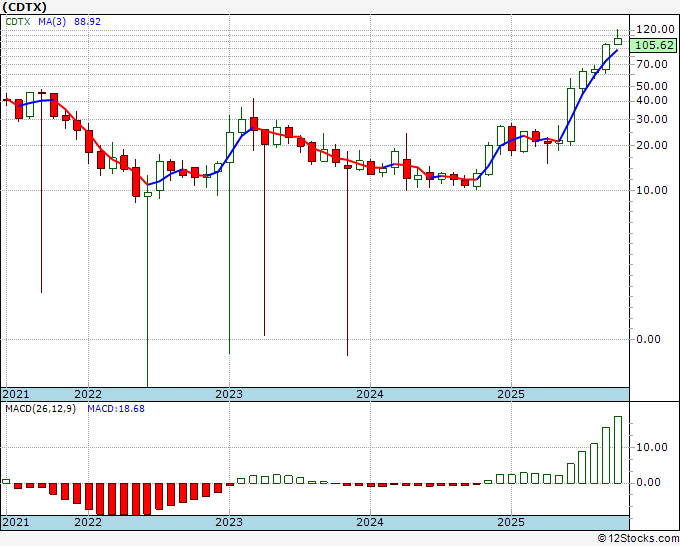Click the 70.00 price axis label
This screenshot has height=546, width=680.
tap(652, 65)
